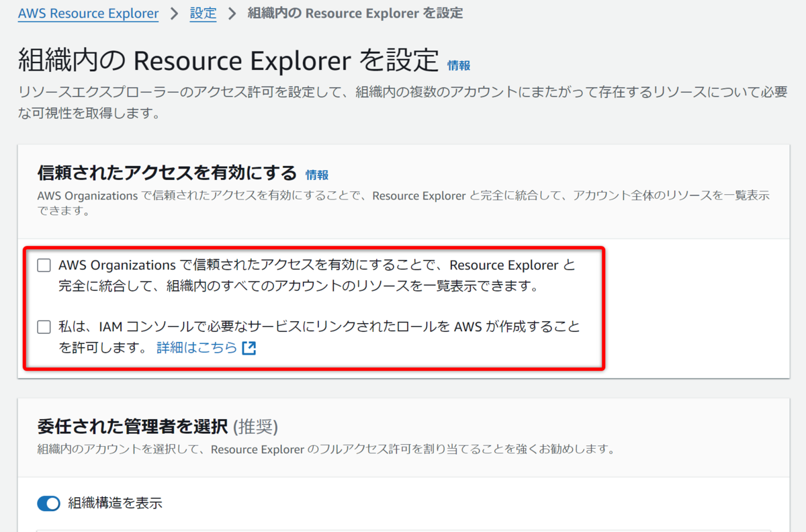This screenshot has height=532, width=806.
Task: Open the AWS Resource Explorer breadcrumb link
Action: click(x=88, y=13)
